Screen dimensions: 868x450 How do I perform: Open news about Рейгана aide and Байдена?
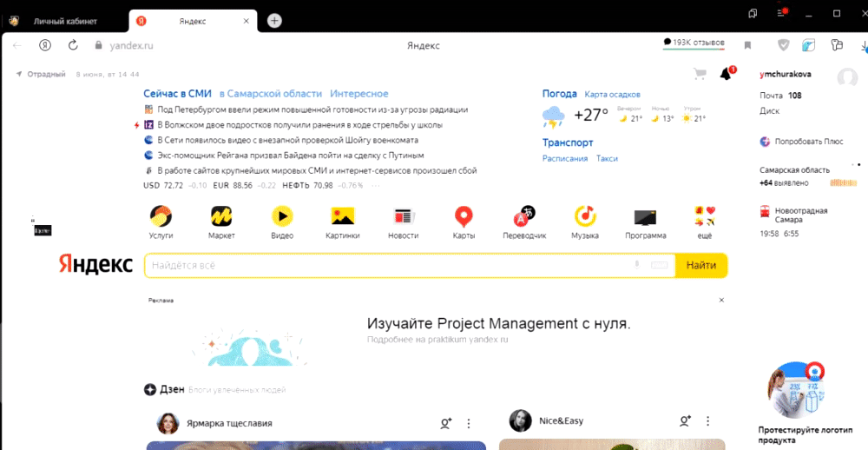click(x=290, y=156)
